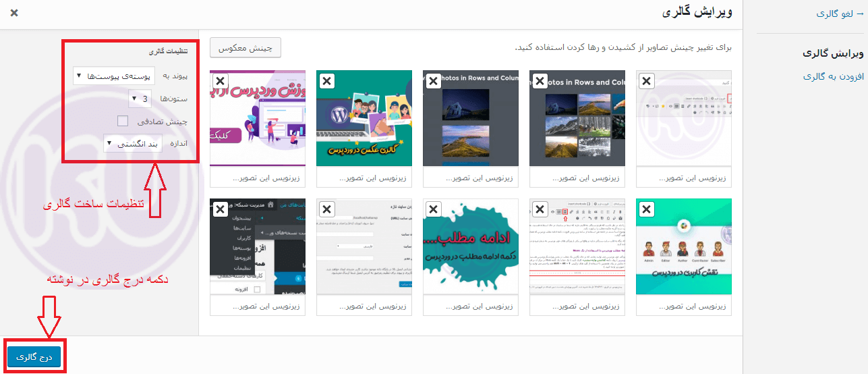Remove the two-photo 'Photos in Rows' image

tap(433, 81)
